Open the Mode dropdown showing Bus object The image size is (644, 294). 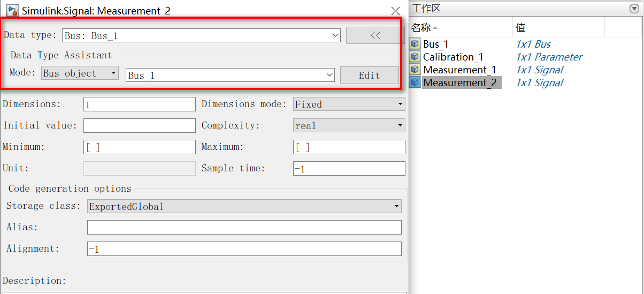click(80, 73)
